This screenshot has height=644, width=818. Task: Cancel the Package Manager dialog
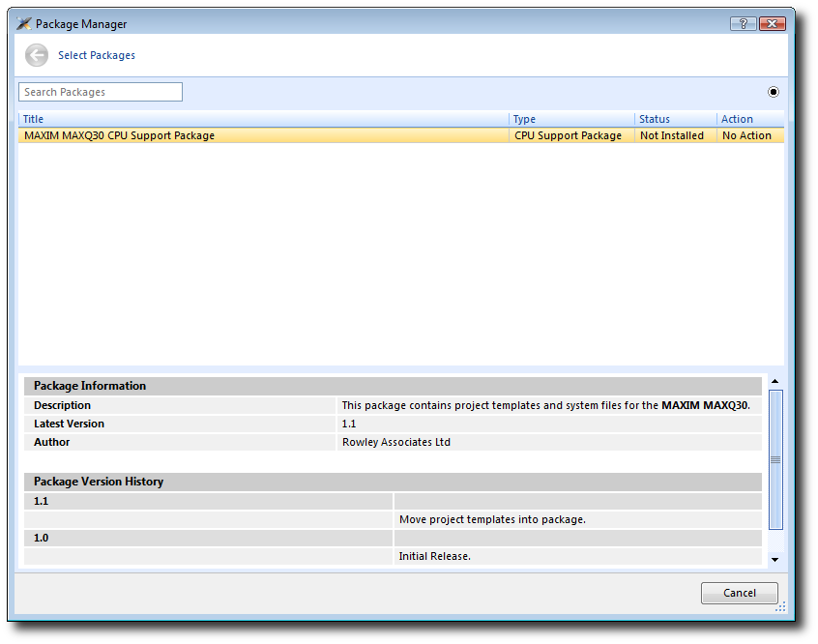740,593
